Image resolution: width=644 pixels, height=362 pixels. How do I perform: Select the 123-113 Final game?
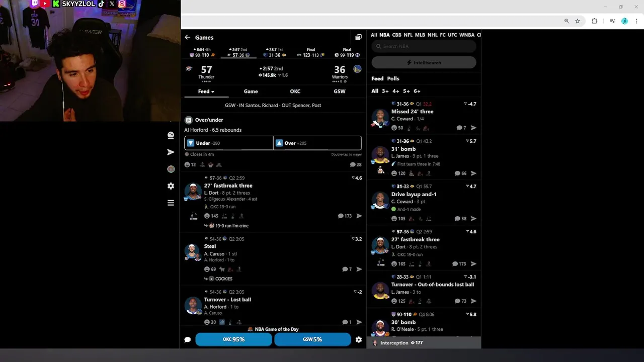[311, 53]
